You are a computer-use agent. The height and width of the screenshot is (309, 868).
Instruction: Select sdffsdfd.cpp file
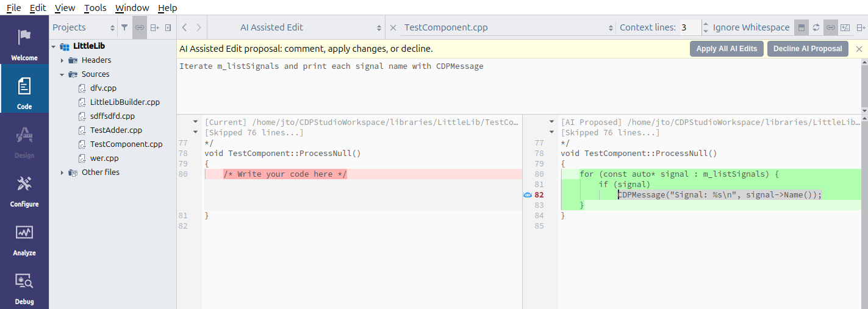coord(112,116)
